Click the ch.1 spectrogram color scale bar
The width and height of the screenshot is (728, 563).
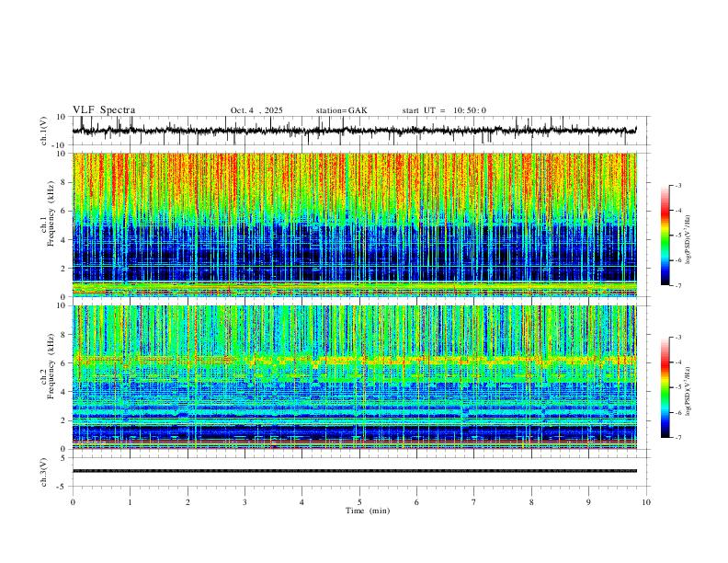(665, 236)
